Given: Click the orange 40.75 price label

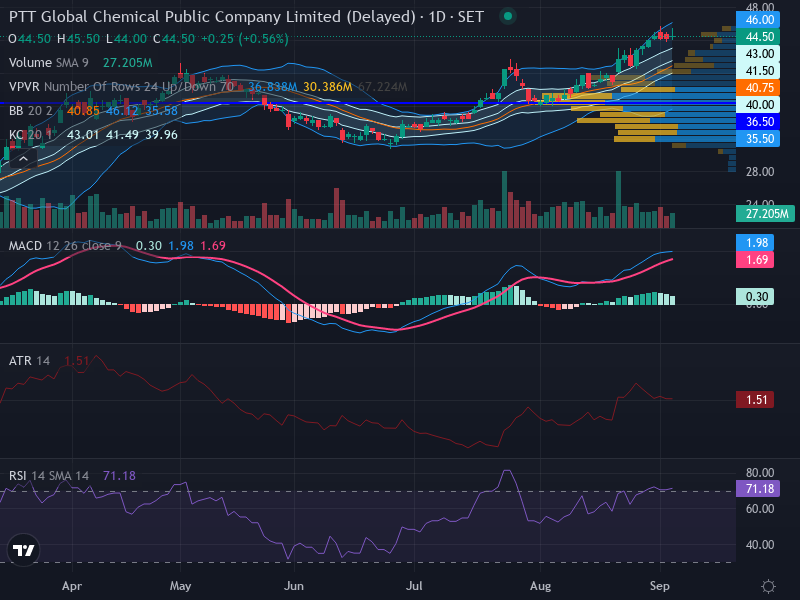Looking at the screenshot, I should pos(758,88).
